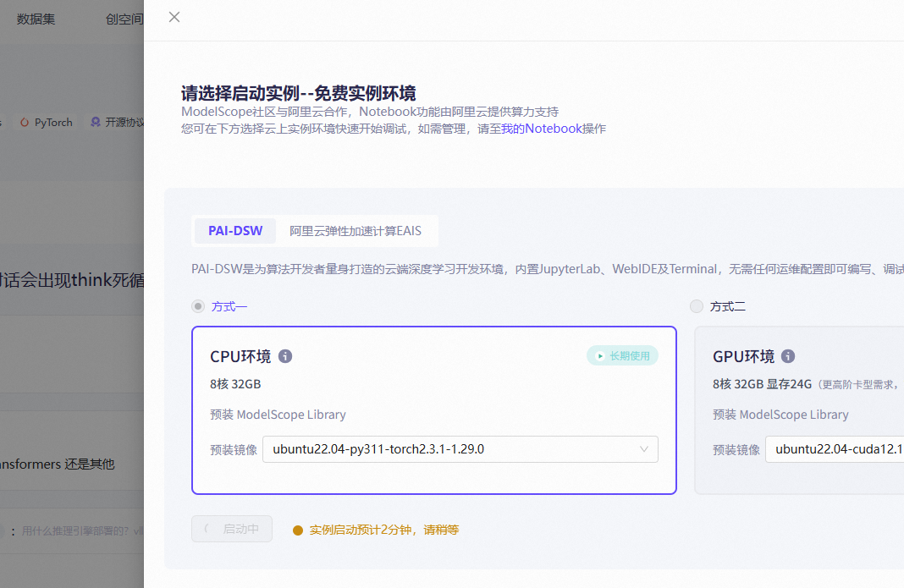This screenshot has height=588, width=904.
Task: Click the 长期使用 play icon badge
Action: (x=622, y=355)
